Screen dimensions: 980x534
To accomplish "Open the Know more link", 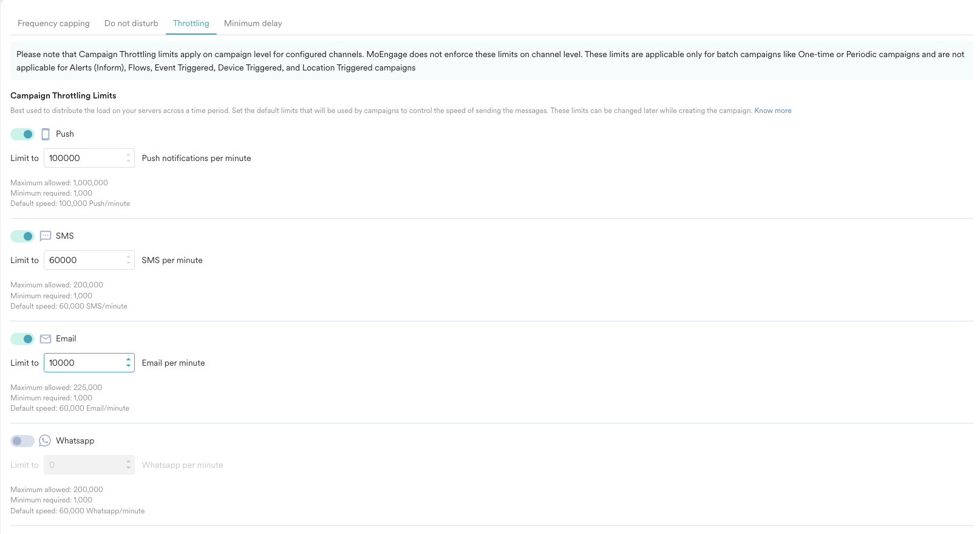I will click(772, 111).
